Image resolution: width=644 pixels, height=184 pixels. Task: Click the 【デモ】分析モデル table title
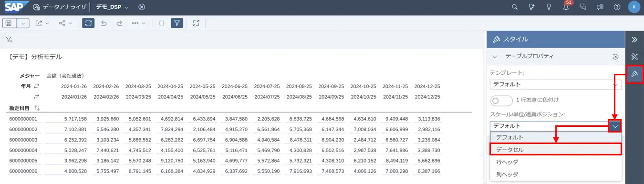coord(36,56)
